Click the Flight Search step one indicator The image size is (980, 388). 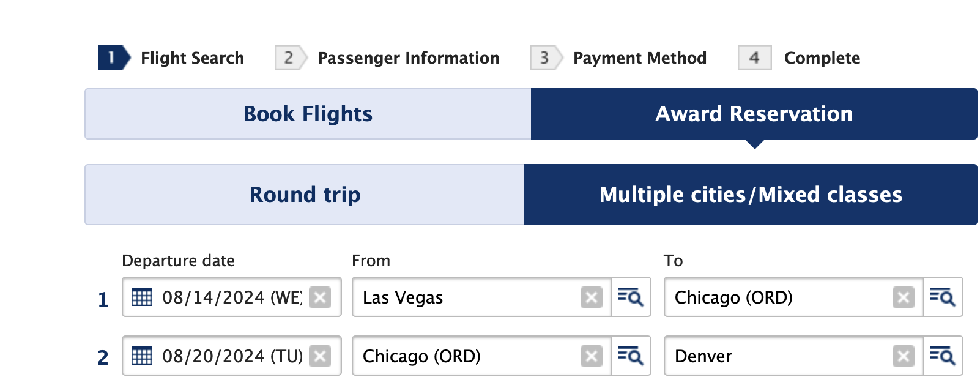114,58
